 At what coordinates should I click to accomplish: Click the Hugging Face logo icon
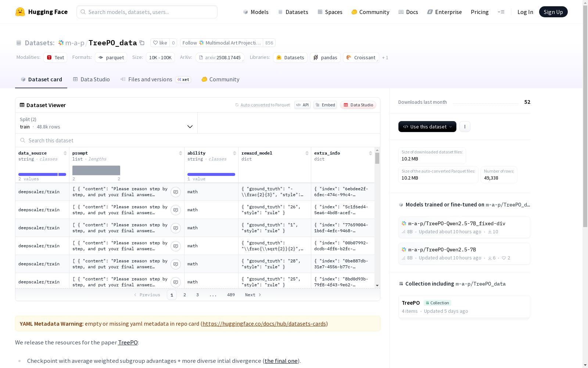click(20, 12)
